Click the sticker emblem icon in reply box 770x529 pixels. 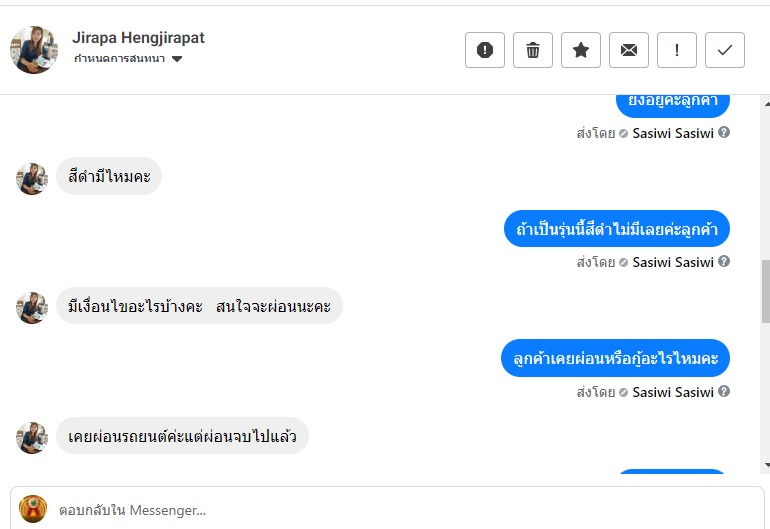click(x=33, y=508)
